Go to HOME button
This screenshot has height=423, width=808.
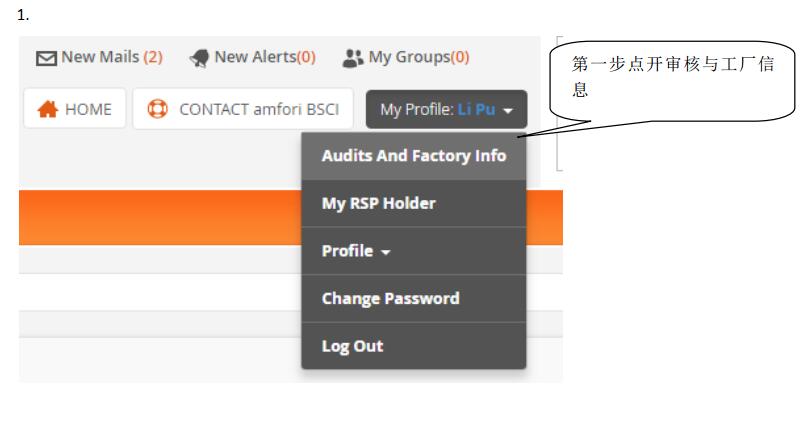click(75, 109)
